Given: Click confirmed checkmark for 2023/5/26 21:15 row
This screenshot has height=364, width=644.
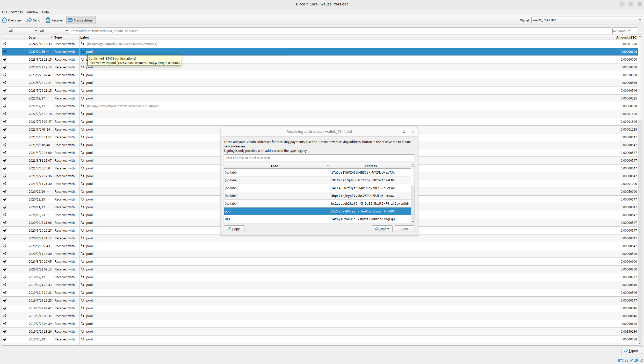Looking at the screenshot, I should tap(5, 90).
